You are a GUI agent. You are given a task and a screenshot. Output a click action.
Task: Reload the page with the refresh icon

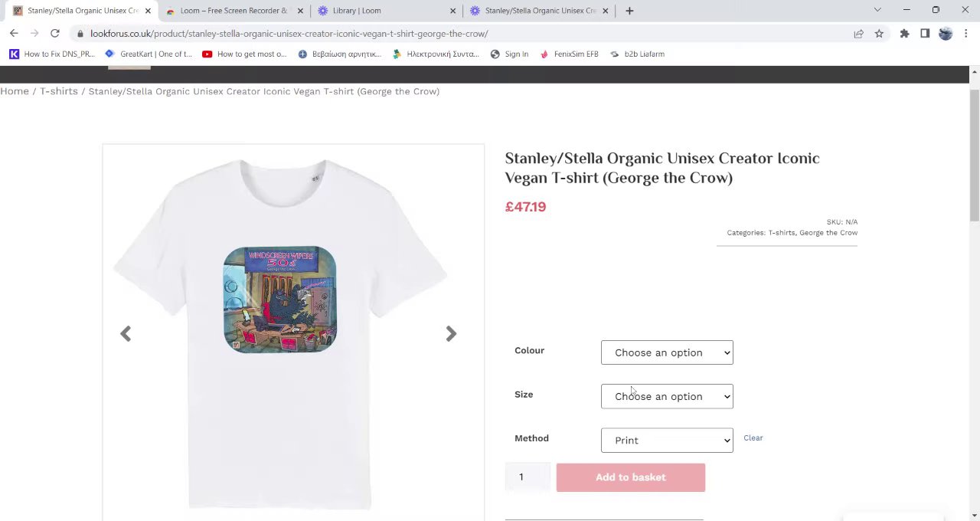pos(55,34)
